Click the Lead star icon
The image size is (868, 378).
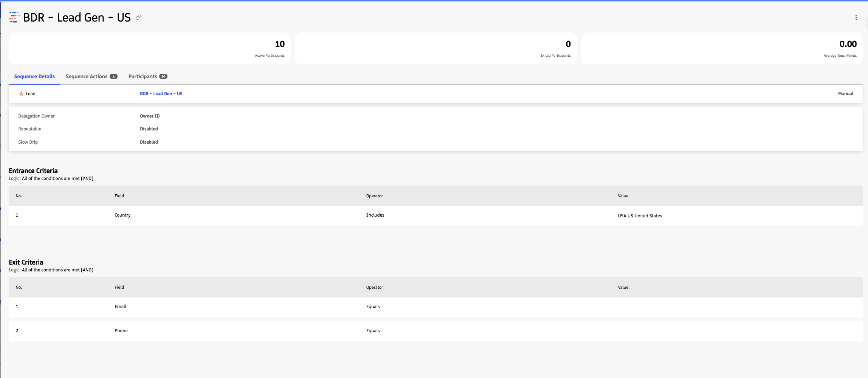tap(21, 94)
